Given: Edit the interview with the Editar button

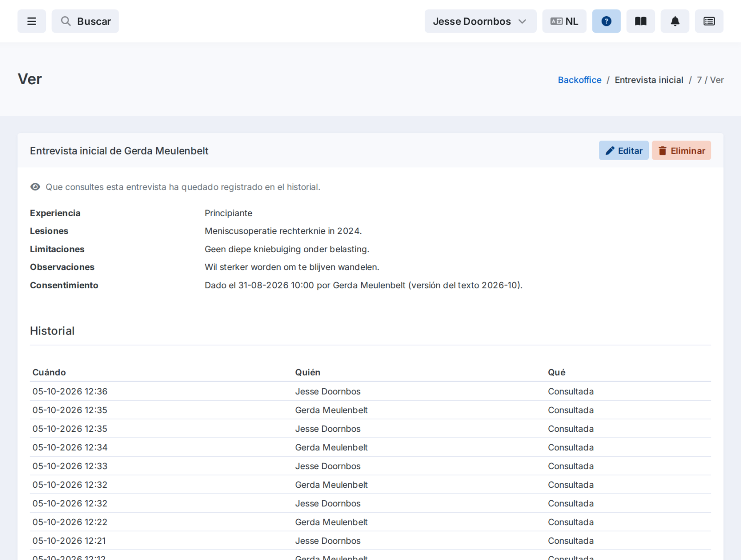Looking at the screenshot, I should [x=624, y=150].
